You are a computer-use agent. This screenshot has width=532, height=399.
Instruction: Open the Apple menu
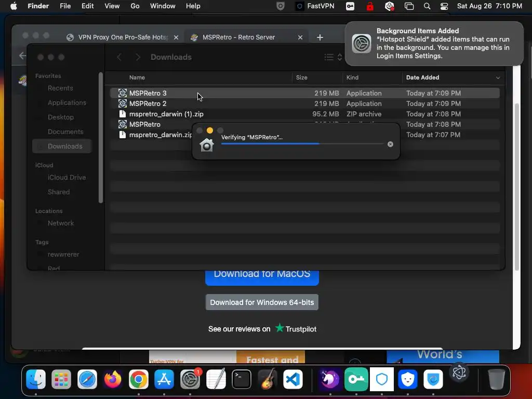[14, 6]
